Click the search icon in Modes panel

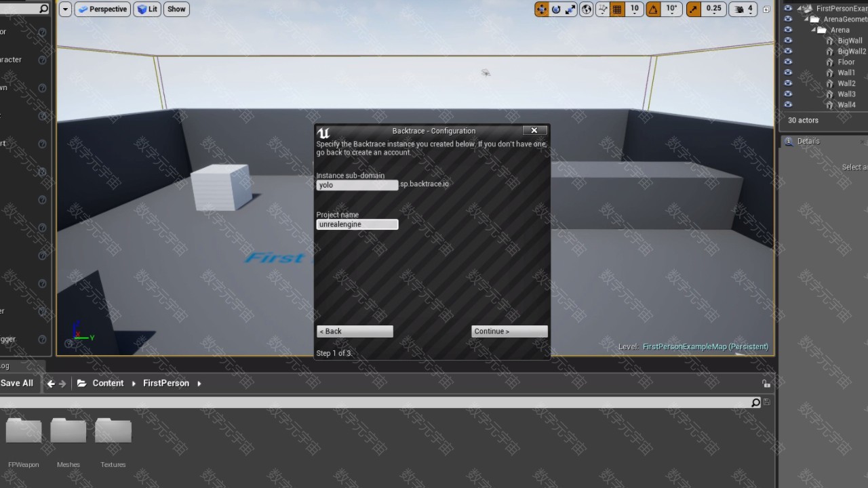[x=43, y=9]
